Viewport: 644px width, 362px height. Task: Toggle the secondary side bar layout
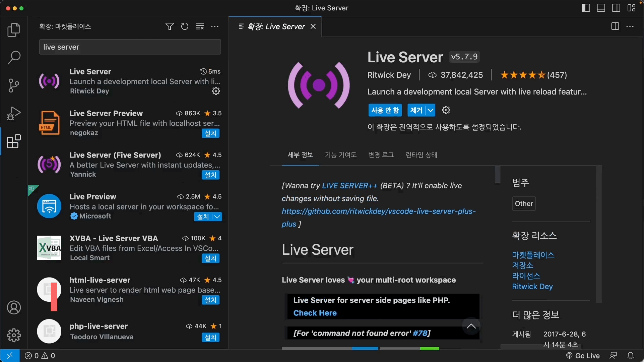(616, 8)
